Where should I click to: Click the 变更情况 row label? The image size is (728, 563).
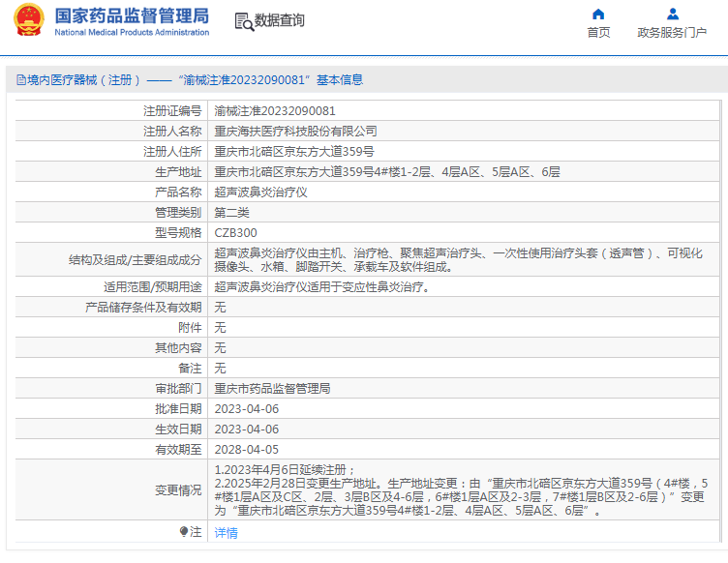click(178, 490)
